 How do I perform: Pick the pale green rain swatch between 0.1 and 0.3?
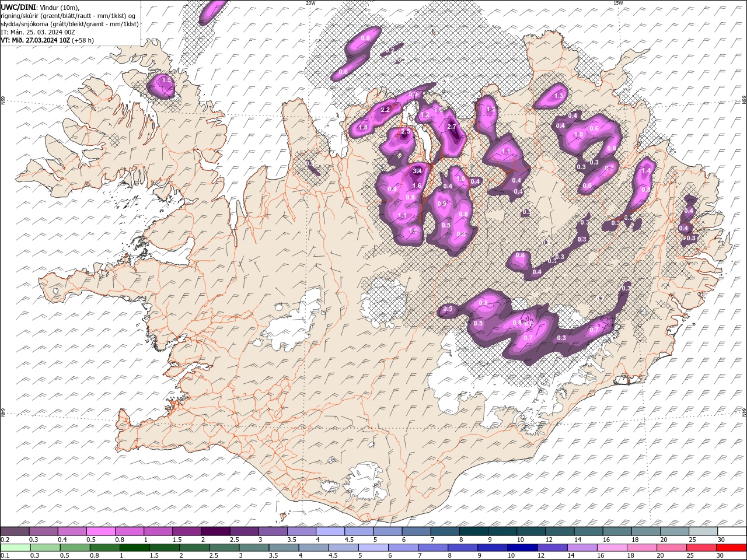[15, 548]
